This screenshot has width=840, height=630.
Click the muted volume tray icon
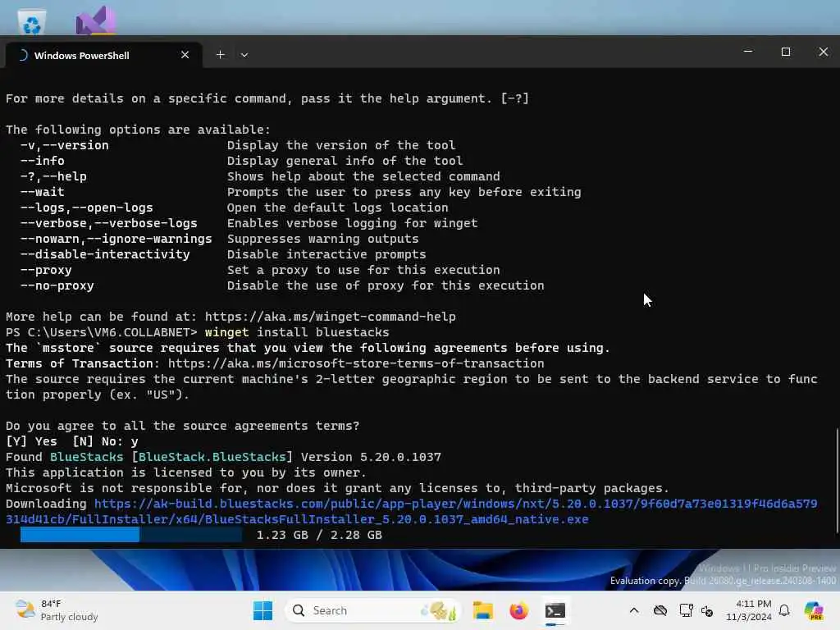pyautogui.click(x=706, y=610)
